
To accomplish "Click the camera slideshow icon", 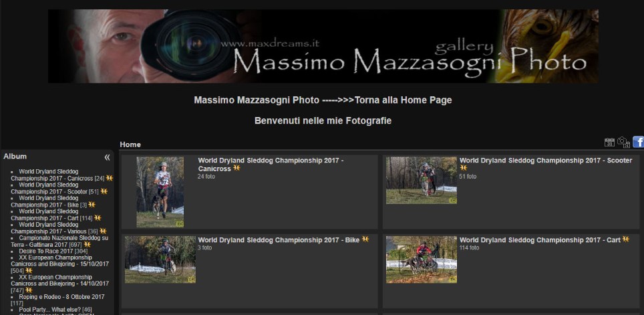I will (x=623, y=142).
